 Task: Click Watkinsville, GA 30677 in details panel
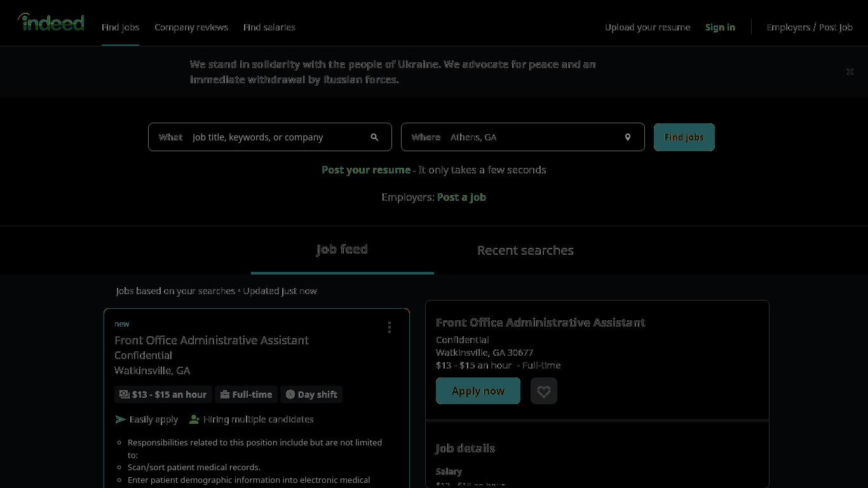tap(485, 353)
